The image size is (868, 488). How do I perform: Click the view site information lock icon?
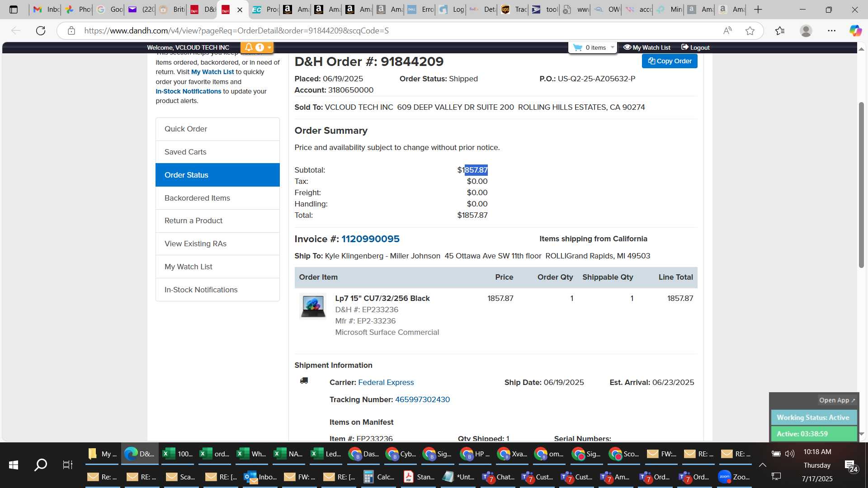click(71, 31)
